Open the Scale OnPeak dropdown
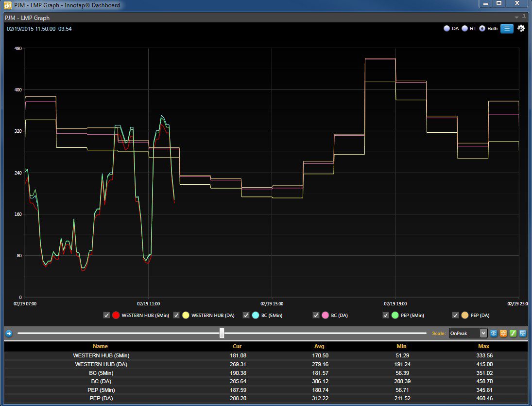 [468, 334]
